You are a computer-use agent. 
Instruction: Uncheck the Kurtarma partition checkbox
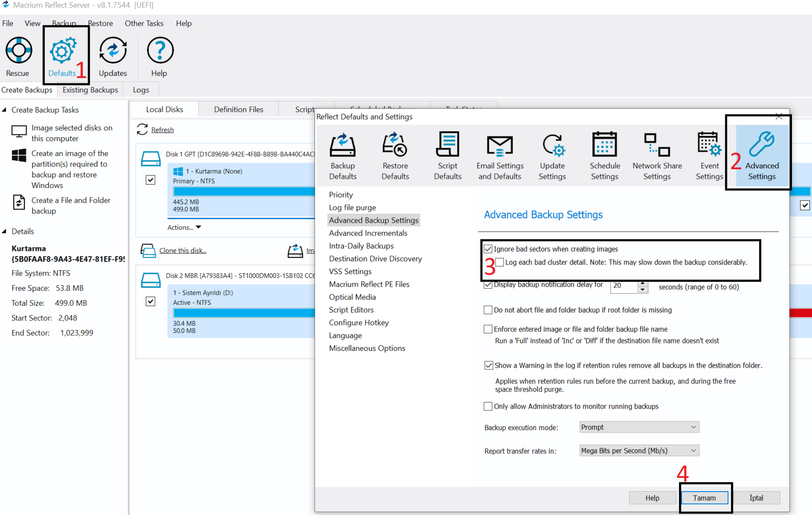151,180
